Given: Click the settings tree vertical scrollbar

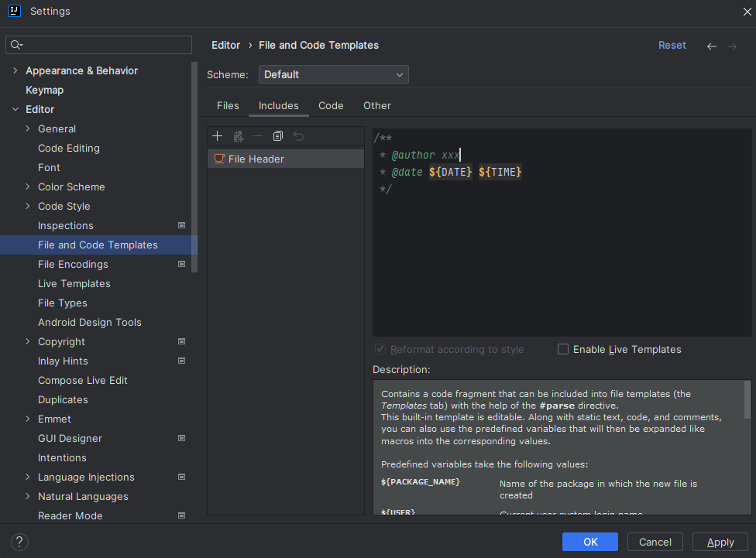Looking at the screenshot, I should 194,167.
